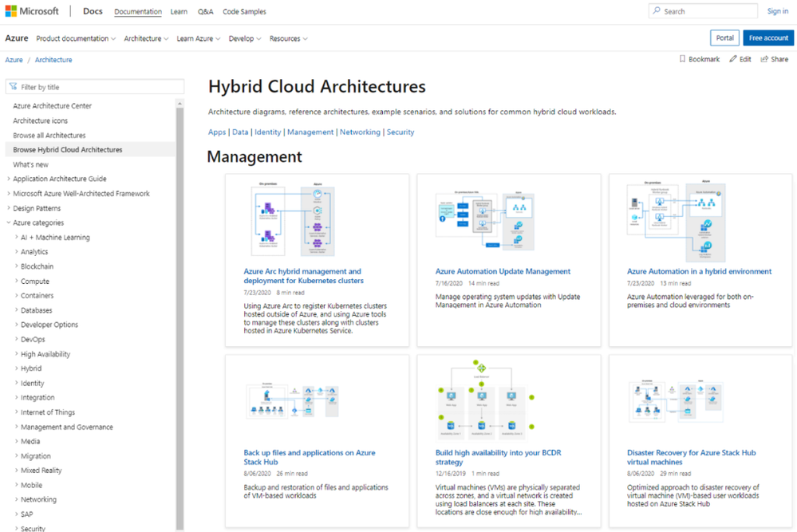Screen dimensions: 797x532
Task: Click Architecture breadcrumb link
Action: pos(53,60)
